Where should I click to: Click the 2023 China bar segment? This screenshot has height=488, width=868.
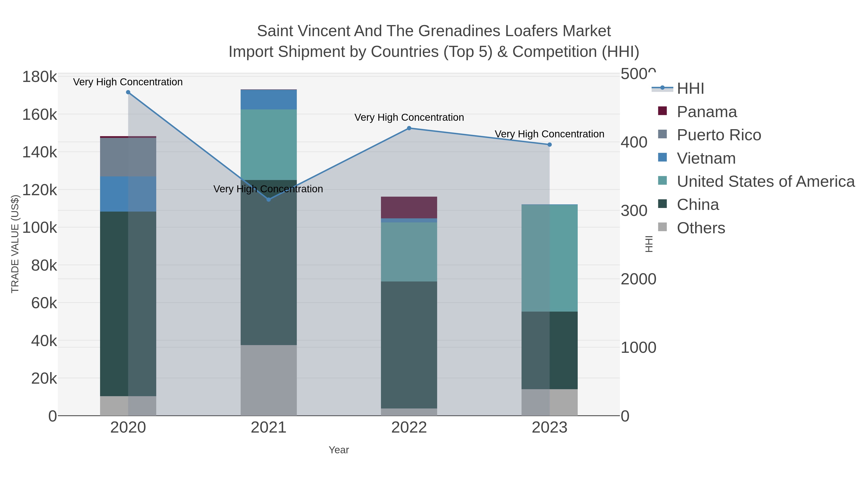[549, 350]
